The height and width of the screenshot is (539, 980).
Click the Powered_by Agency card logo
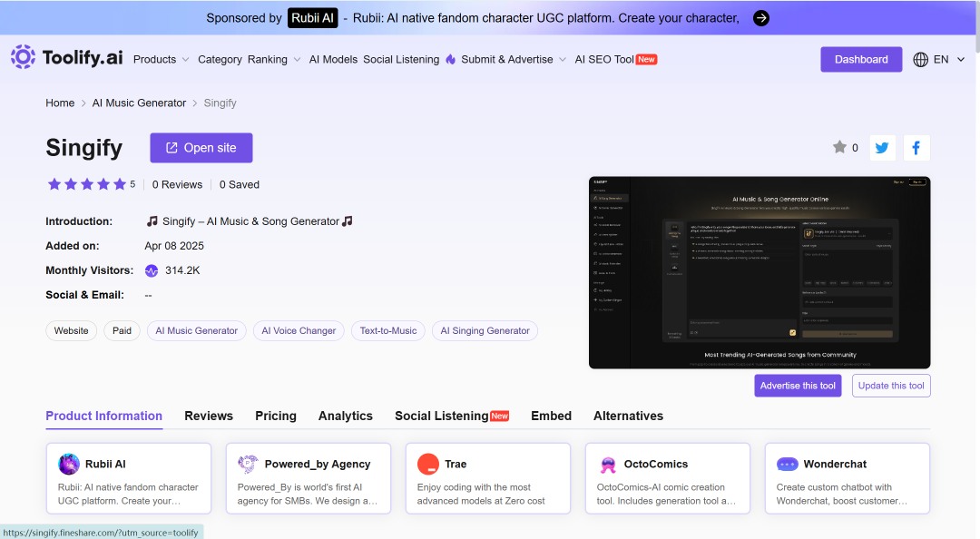point(248,464)
